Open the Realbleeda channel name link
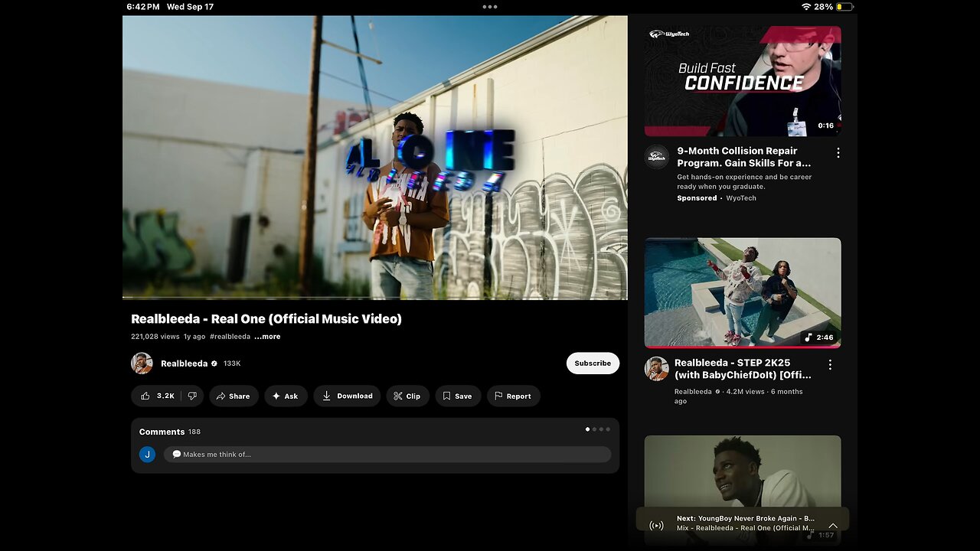980x551 pixels. pyautogui.click(x=184, y=364)
